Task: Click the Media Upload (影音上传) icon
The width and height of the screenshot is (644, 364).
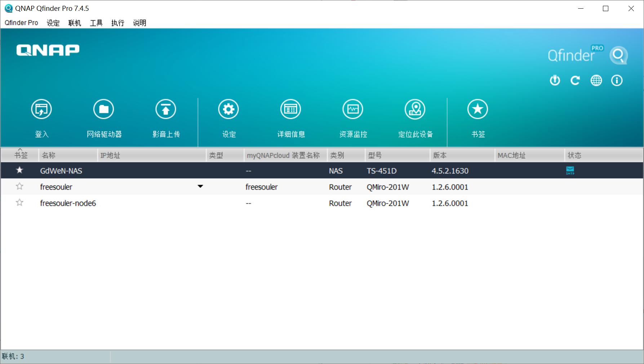Action: coord(166,109)
